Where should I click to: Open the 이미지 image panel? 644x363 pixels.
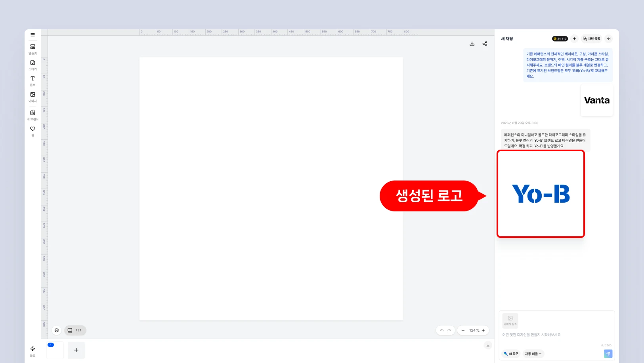tap(32, 97)
